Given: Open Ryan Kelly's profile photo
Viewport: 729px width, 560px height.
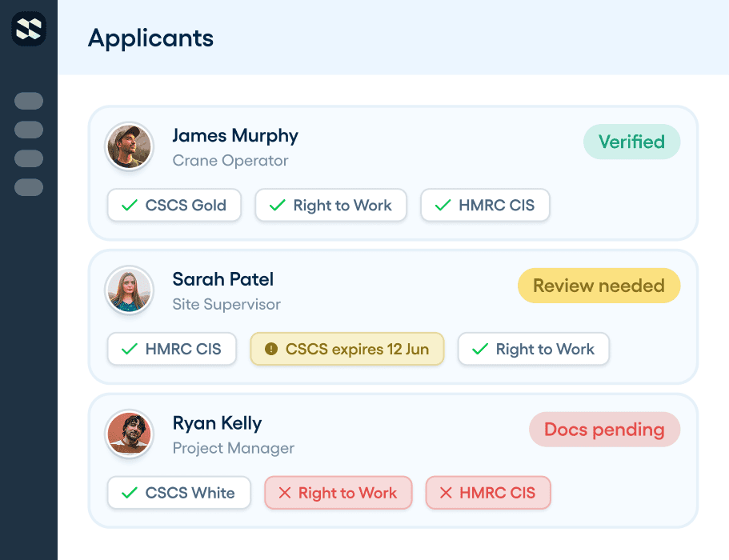Looking at the screenshot, I should (x=130, y=434).
